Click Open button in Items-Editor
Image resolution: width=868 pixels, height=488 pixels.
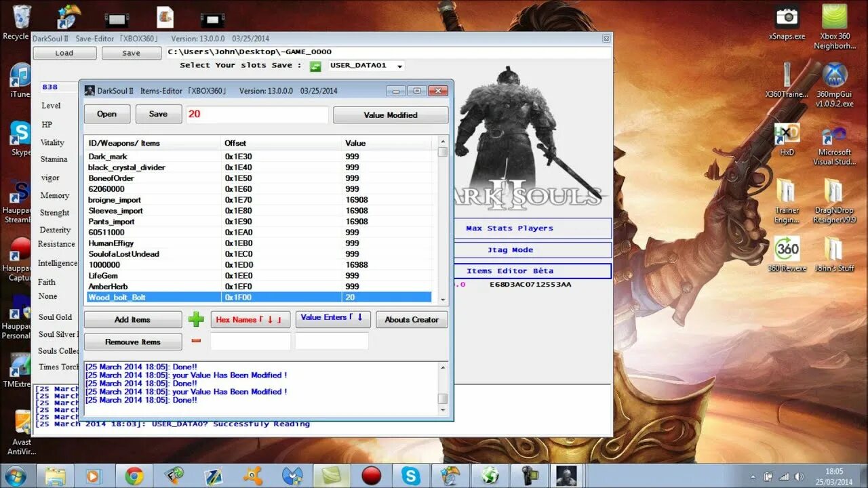[x=107, y=114]
